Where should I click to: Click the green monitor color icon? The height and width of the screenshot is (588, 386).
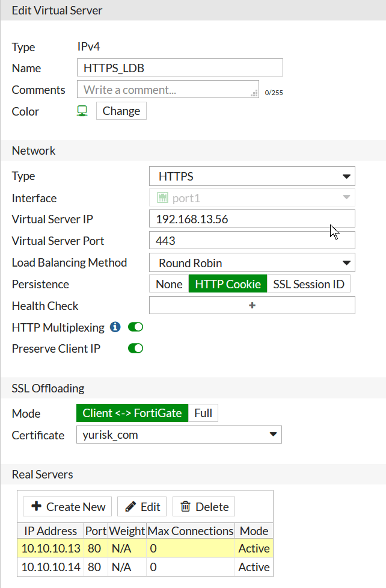click(81, 111)
